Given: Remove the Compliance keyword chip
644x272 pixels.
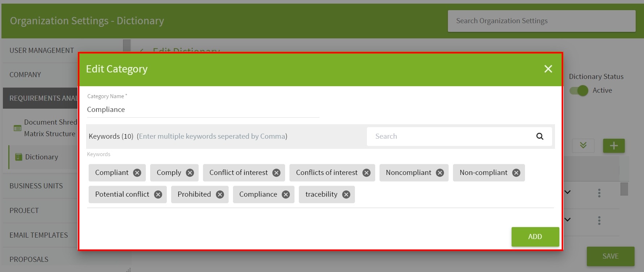Looking at the screenshot, I should [286, 194].
